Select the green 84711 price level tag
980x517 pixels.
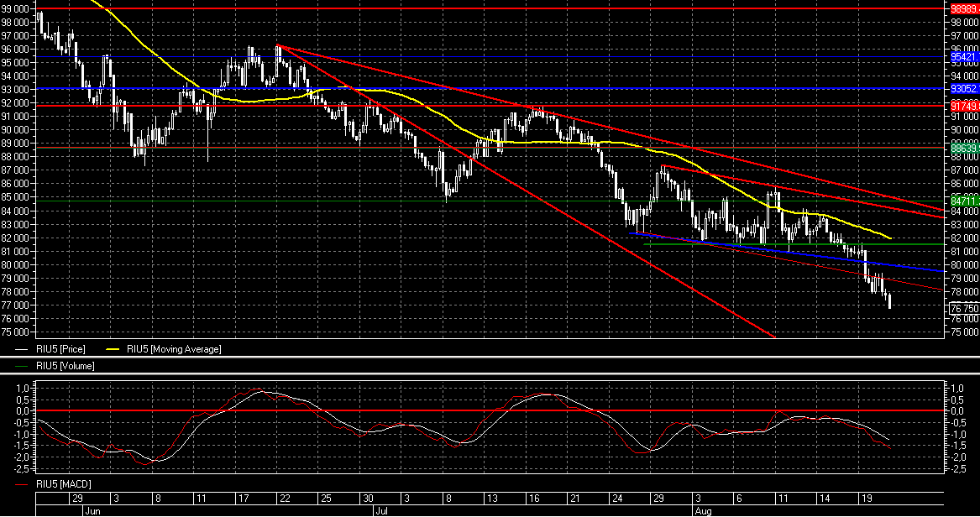tap(962, 201)
